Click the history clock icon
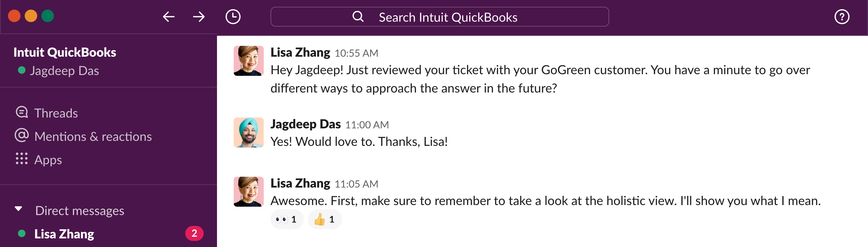The height and width of the screenshot is (247, 868). point(233,16)
